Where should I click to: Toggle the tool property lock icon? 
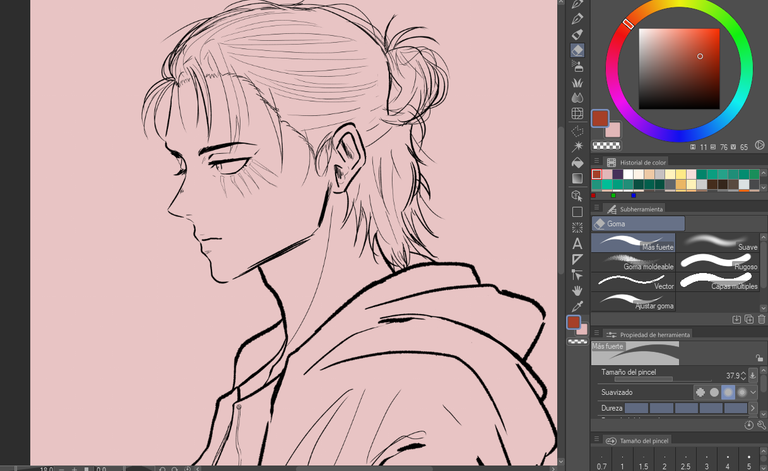[759, 358]
